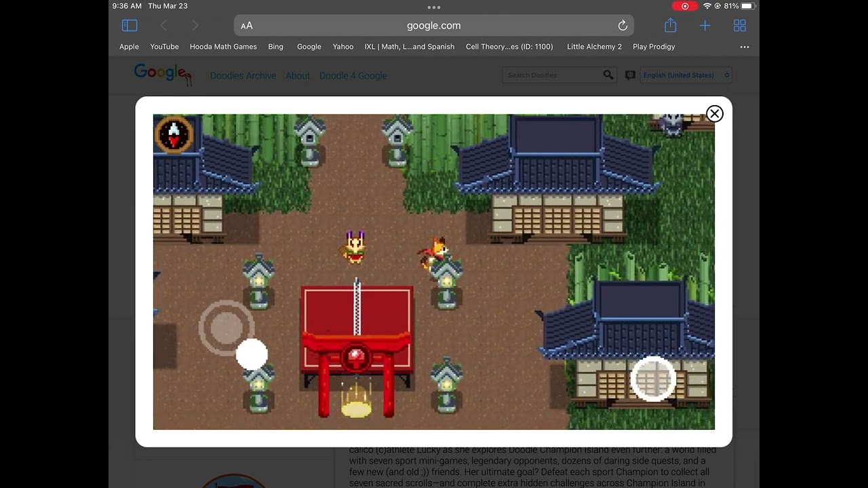This screenshot has width=868, height=488.
Task: Open the Little Alchemy 2 bookmark
Action: (594, 47)
